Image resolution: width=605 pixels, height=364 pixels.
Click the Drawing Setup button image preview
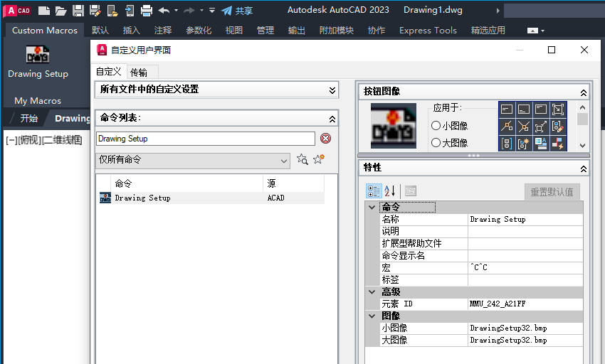click(394, 126)
